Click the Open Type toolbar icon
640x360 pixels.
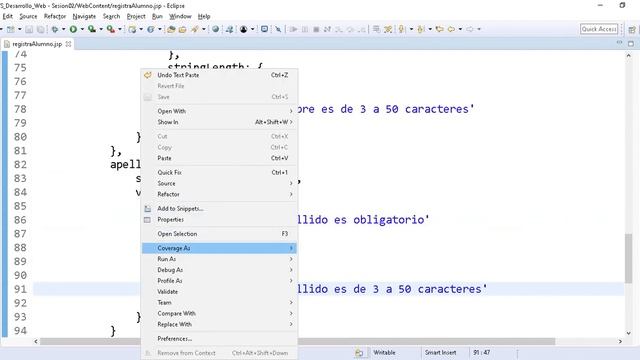(171, 29)
